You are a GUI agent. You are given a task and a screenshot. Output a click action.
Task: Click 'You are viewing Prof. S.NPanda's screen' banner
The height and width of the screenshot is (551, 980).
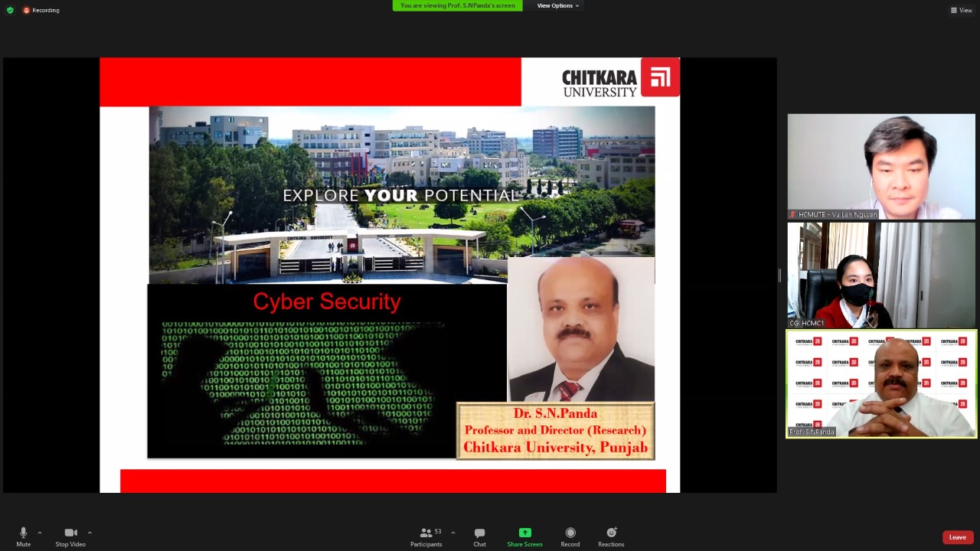tap(458, 5)
